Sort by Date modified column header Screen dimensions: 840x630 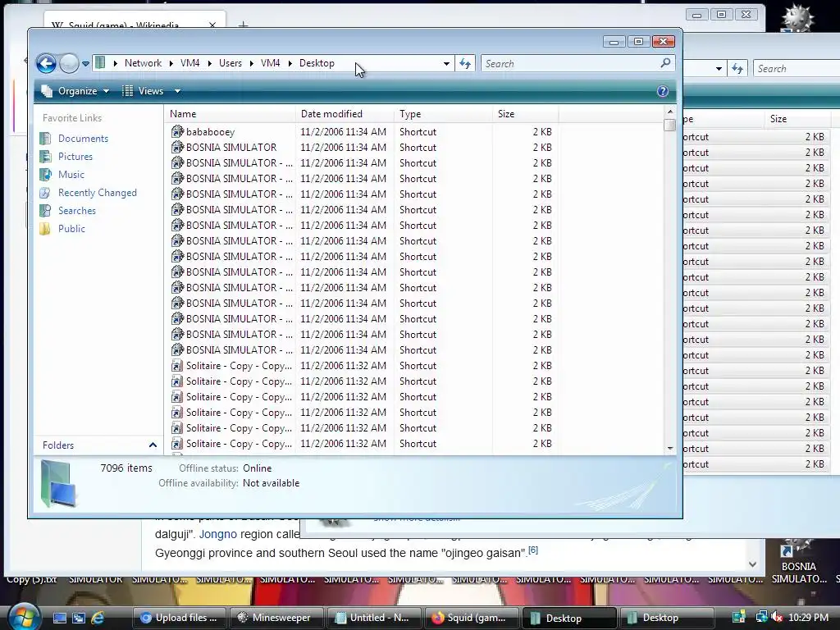coord(345,114)
